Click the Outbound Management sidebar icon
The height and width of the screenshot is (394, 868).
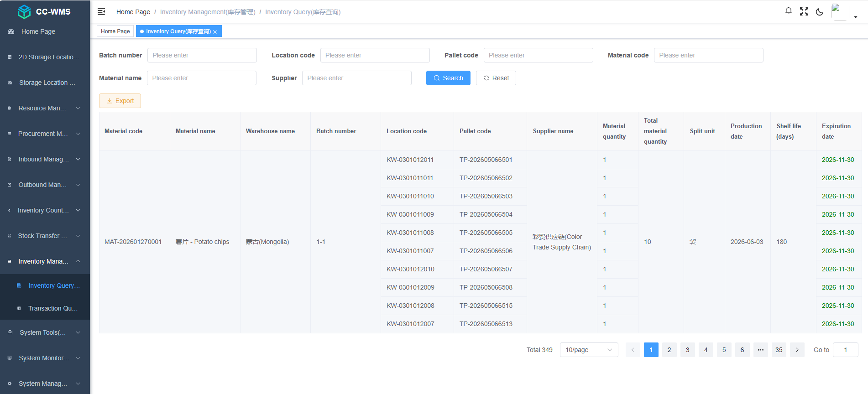(x=10, y=185)
